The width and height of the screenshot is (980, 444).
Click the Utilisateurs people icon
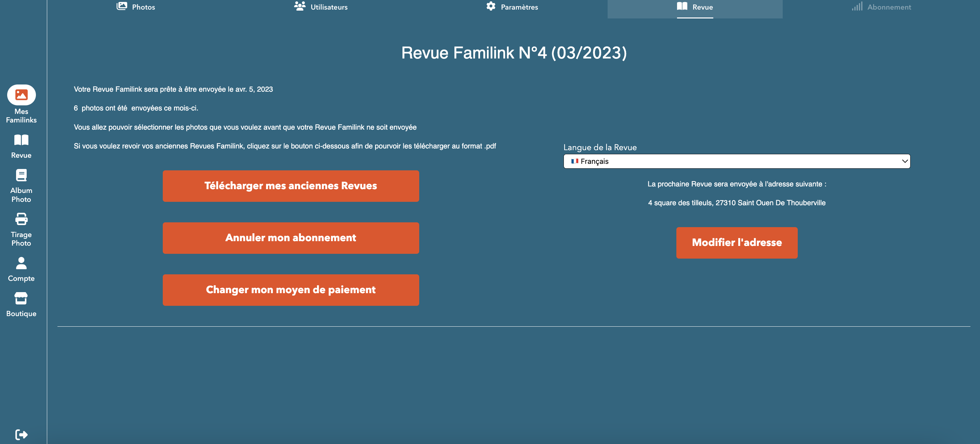point(300,6)
